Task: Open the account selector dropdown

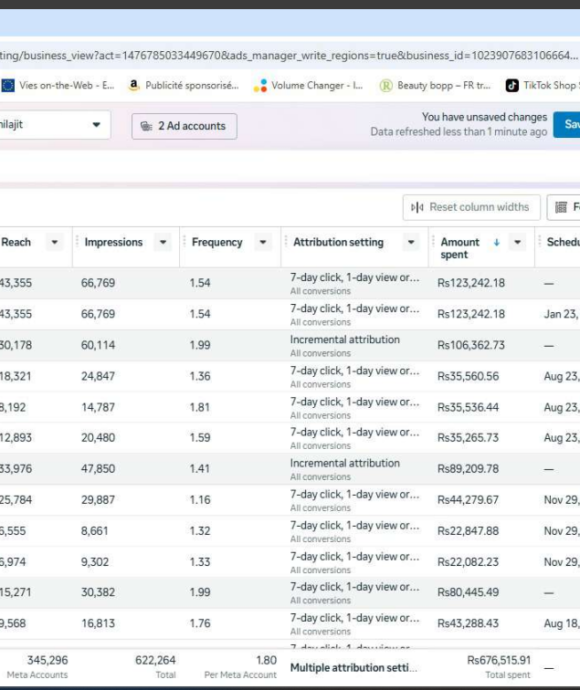Action: point(55,125)
